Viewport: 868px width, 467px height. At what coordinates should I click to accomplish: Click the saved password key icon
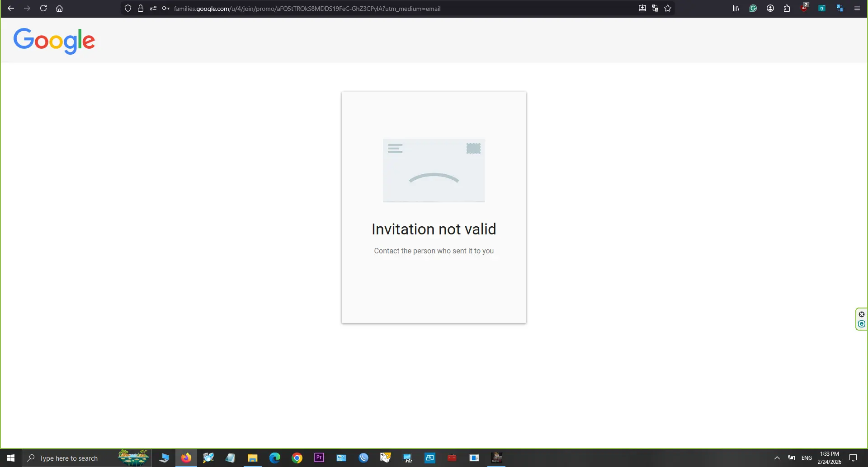166,8
